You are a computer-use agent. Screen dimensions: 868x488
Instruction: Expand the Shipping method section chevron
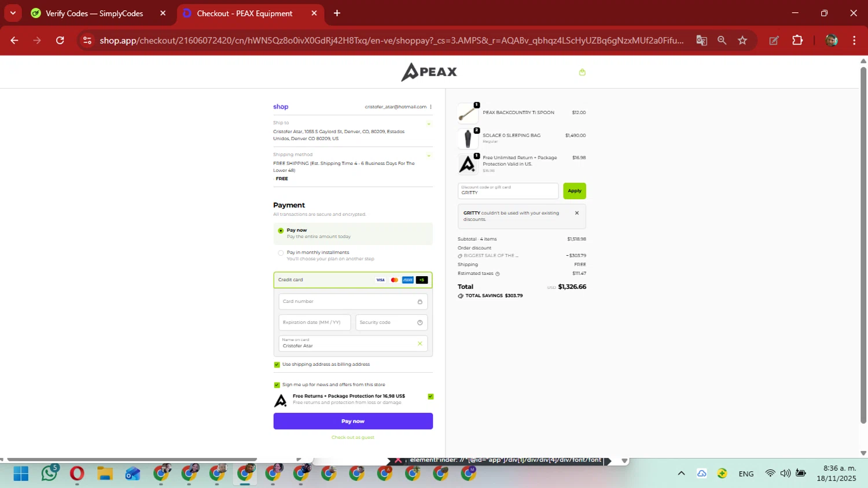tap(429, 156)
